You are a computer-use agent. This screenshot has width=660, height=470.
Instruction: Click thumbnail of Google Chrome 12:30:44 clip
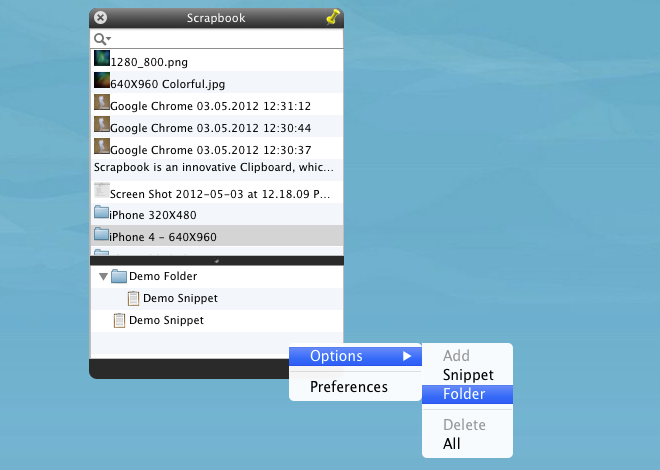tap(102, 124)
